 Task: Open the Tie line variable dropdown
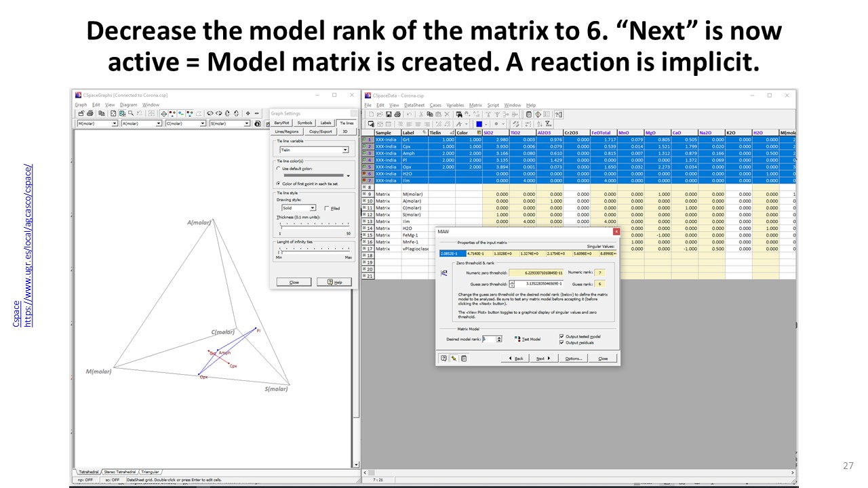pos(345,150)
